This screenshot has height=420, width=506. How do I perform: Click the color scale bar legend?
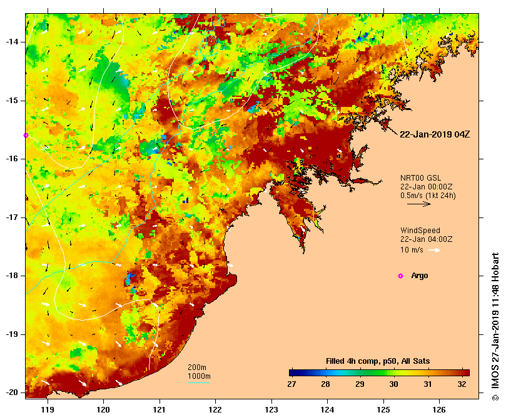[x=379, y=372]
